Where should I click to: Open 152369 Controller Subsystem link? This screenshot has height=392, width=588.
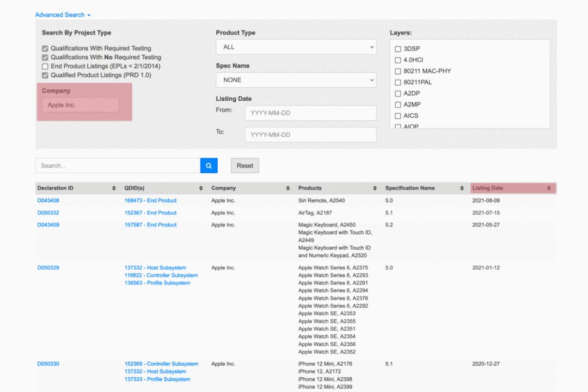pos(161,364)
